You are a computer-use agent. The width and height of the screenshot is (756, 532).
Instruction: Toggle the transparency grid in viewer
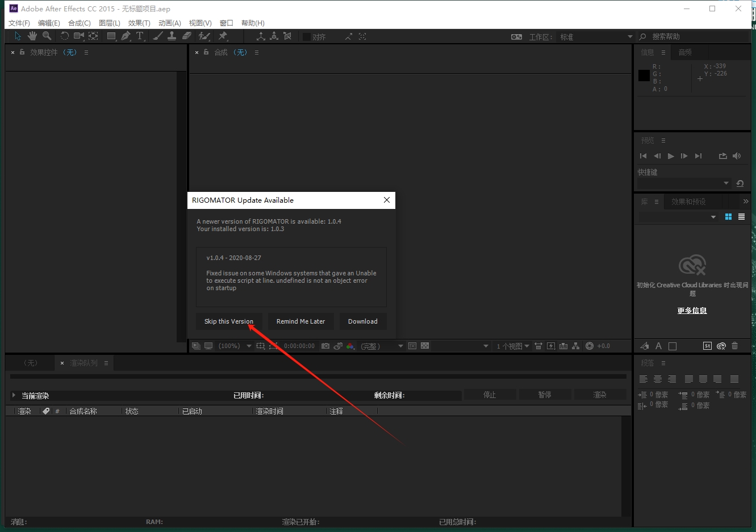click(x=425, y=346)
